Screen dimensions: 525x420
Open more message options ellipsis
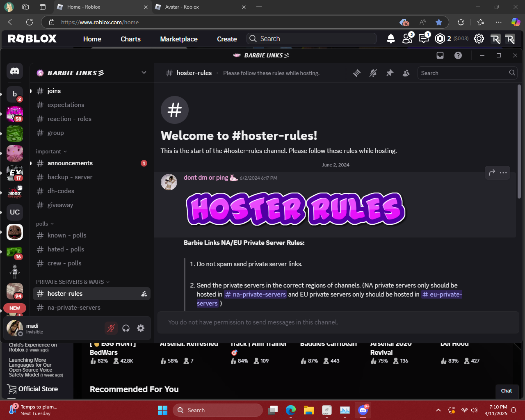504,173
